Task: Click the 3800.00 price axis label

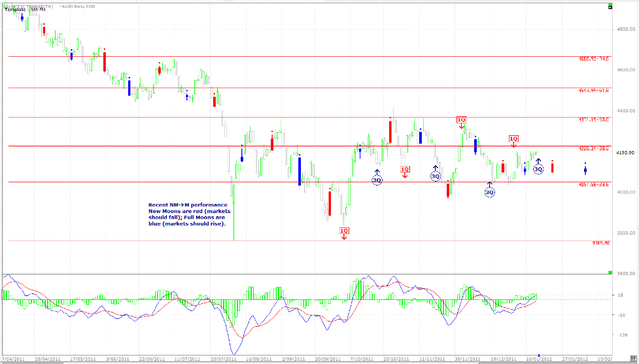Action: point(625,233)
